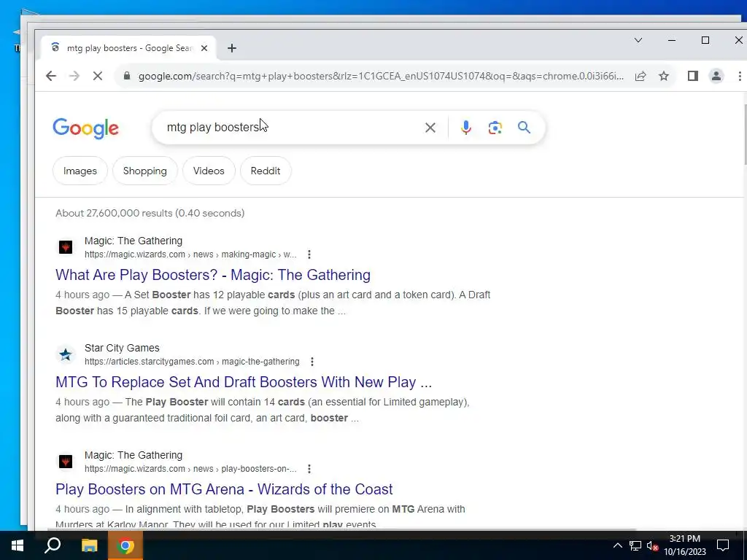
Task: Go back to previous page in Chrome
Action: point(51,76)
